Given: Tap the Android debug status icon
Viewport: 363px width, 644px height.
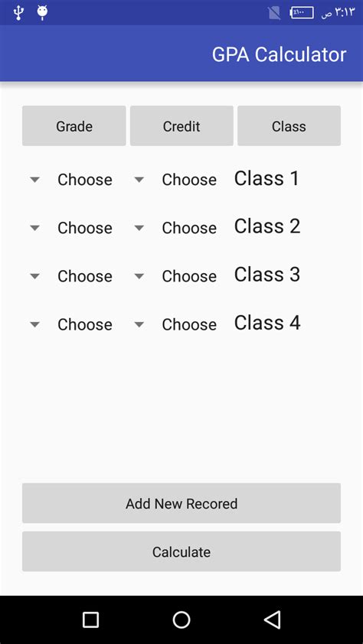Looking at the screenshot, I should point(42,12).
